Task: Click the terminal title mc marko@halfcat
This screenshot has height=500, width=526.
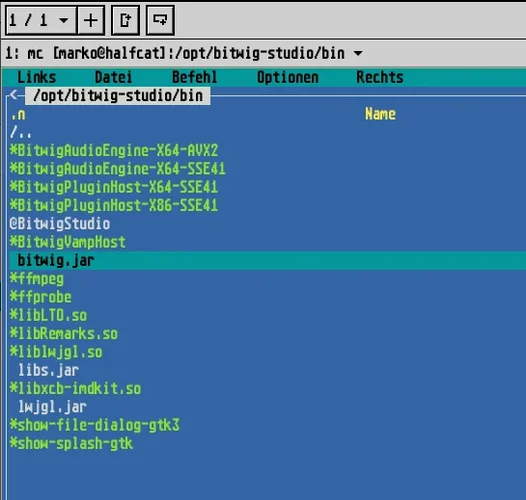Action: (x=175, y=53)
